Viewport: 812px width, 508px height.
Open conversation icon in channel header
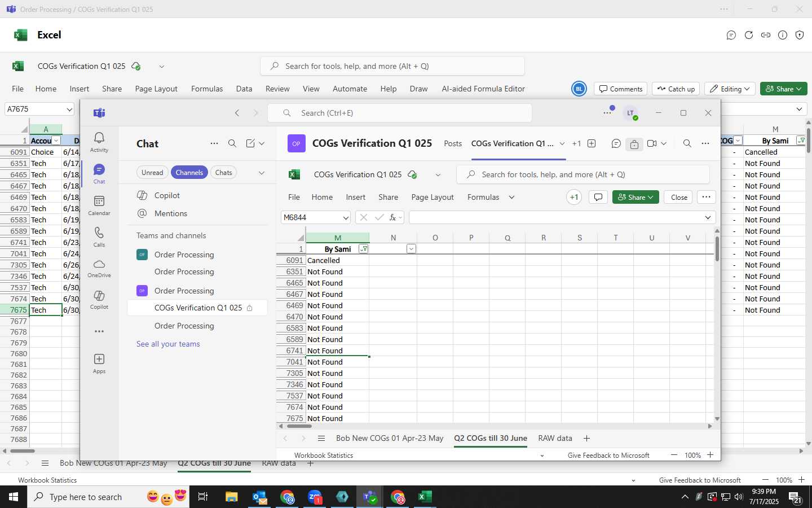[x=616, y=144]
